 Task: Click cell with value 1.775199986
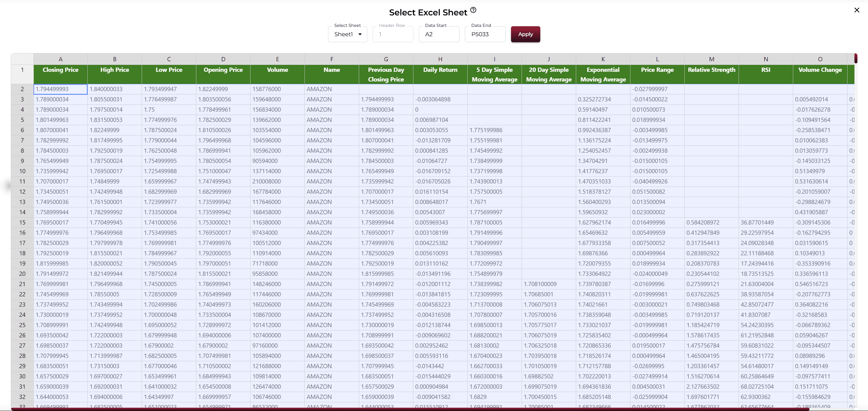495,130
